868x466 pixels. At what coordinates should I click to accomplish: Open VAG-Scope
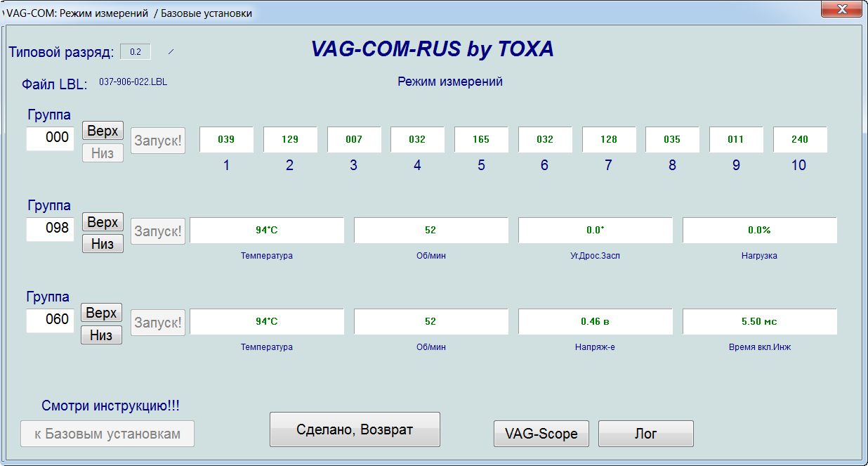pos(541,434)
